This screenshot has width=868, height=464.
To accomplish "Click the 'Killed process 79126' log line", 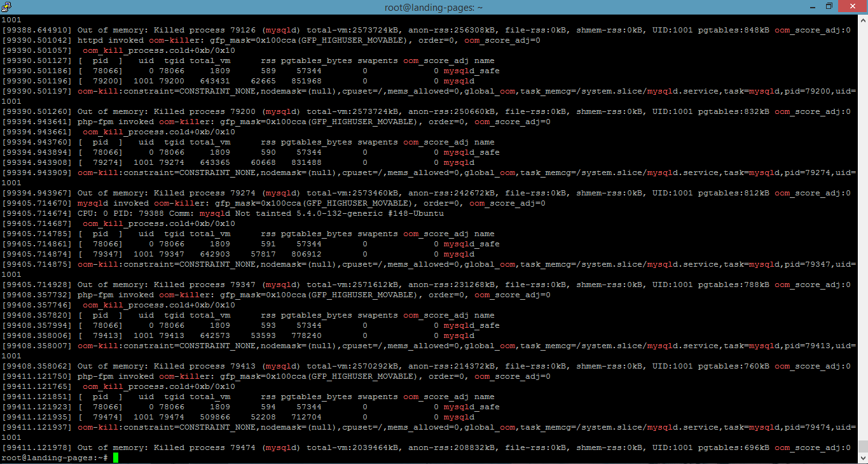I will pyautogui.click(x=426, y=30).
